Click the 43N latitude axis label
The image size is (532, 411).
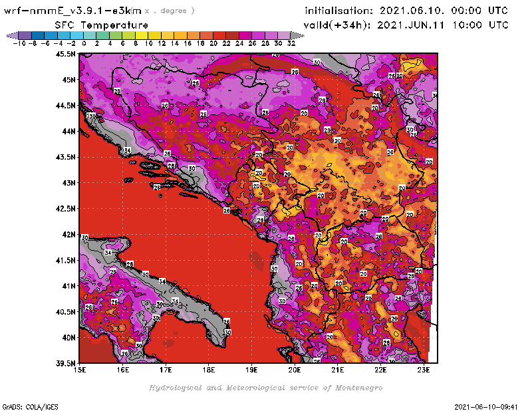(68, 183)
